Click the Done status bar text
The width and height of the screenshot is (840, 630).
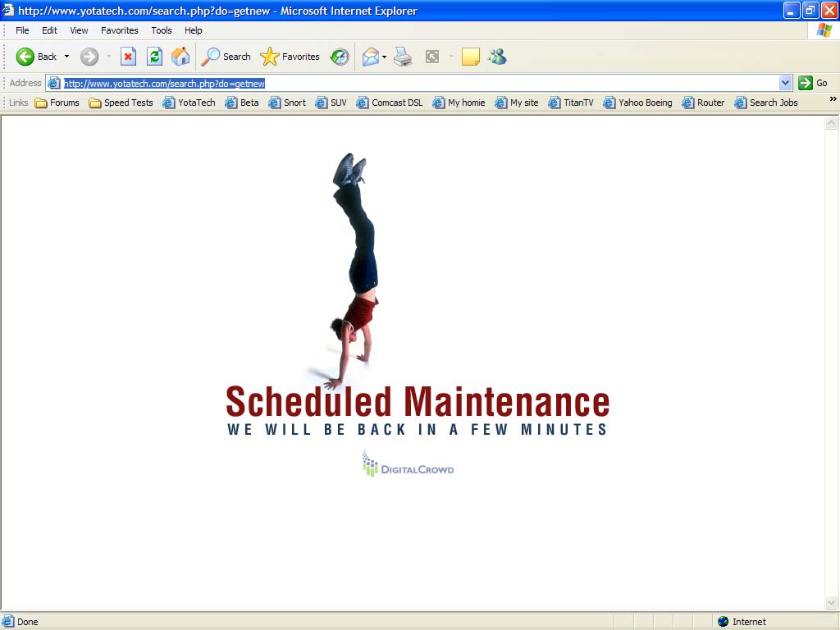click(27, 622)
